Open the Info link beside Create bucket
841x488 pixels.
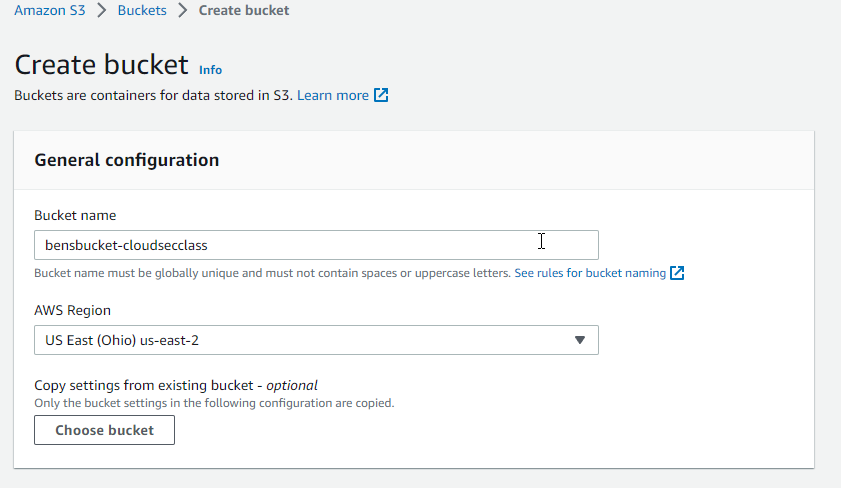click(x=210, y=70)
